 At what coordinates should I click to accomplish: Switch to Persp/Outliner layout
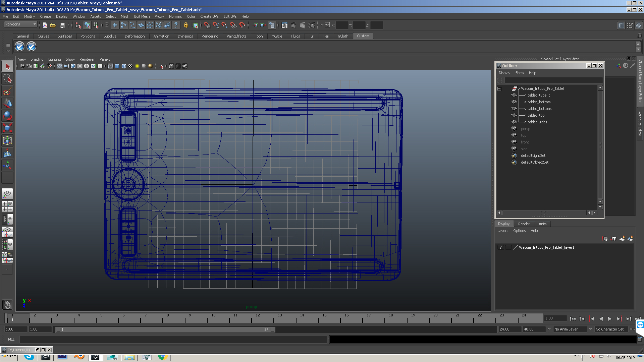pyautogui.click(x=7, y=219)
